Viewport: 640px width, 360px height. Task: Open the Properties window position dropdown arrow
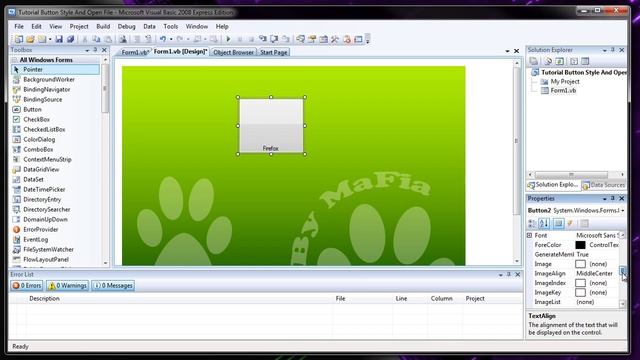[604, 199]
